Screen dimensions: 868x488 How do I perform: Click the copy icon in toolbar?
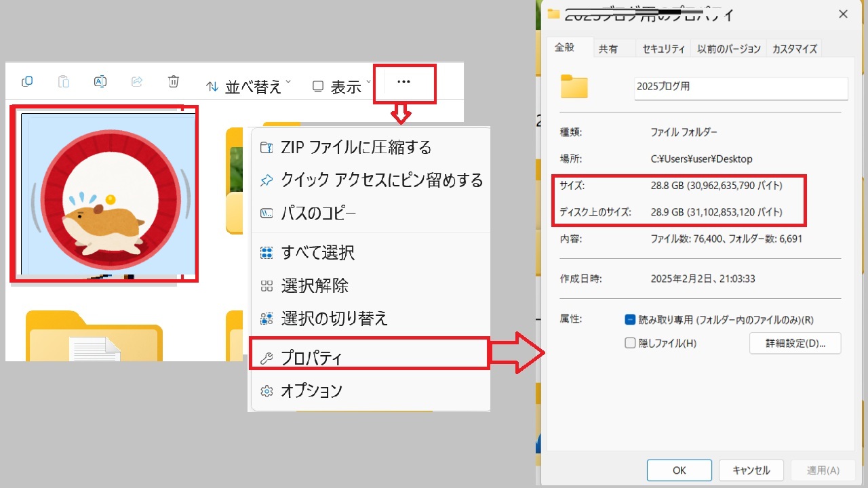pyautogui.click(x=27, y=82)
